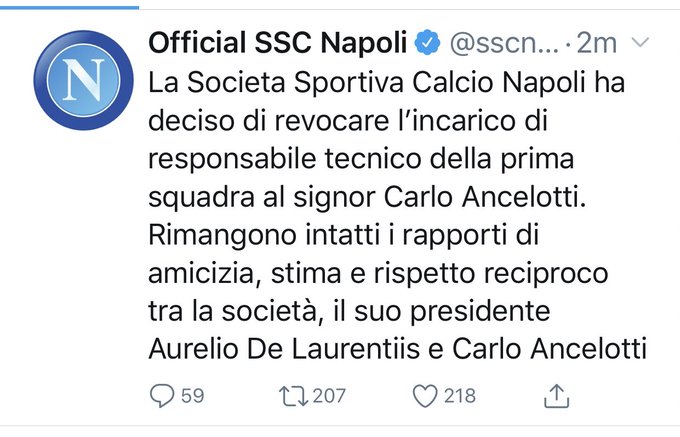Click the 218 likes count

[460, 396]
